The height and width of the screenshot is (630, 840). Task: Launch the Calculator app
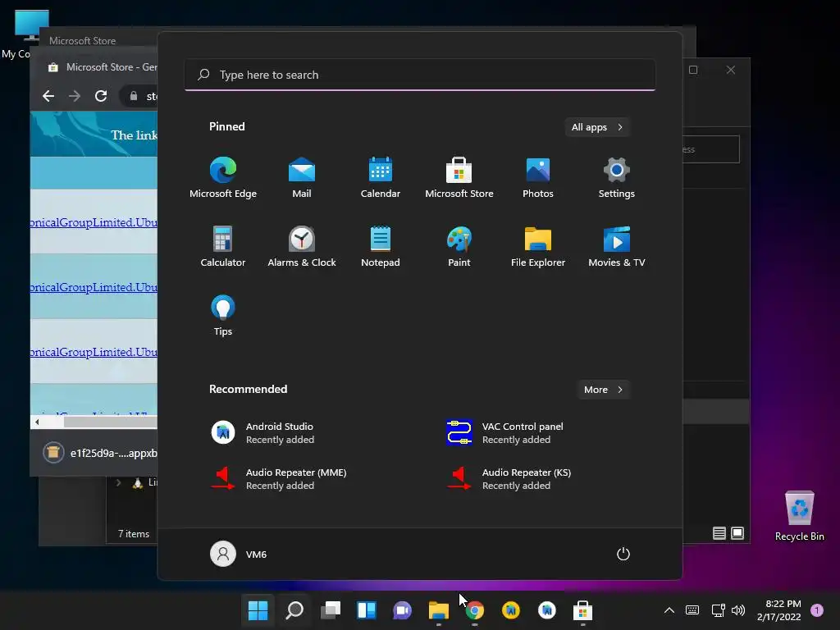223,246
